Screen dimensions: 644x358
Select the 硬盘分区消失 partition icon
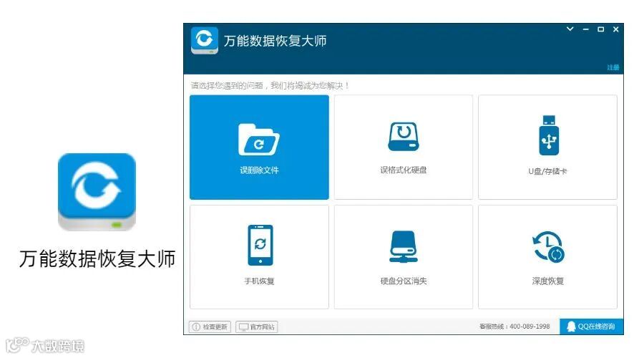(404, 246)
